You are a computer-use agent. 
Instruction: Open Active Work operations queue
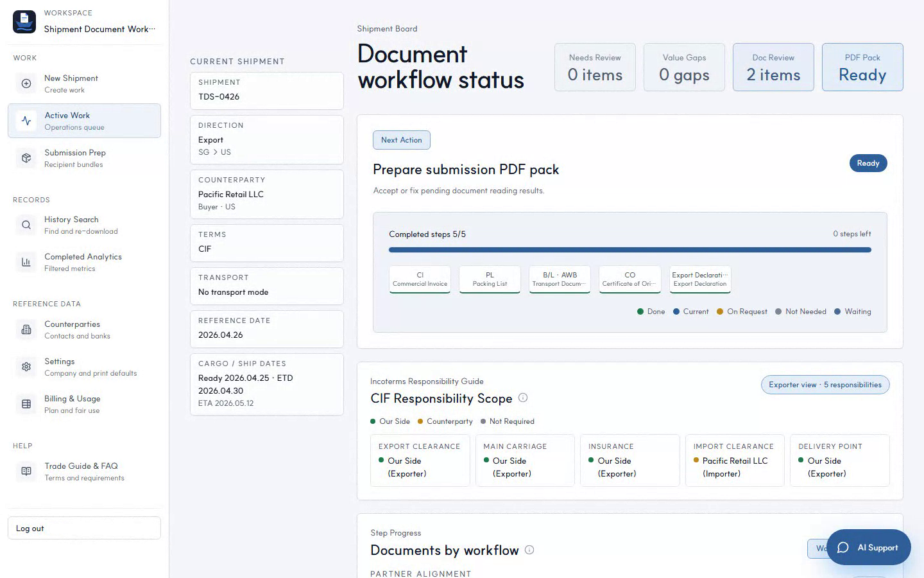pyautogui.click(x=84, y=121)
